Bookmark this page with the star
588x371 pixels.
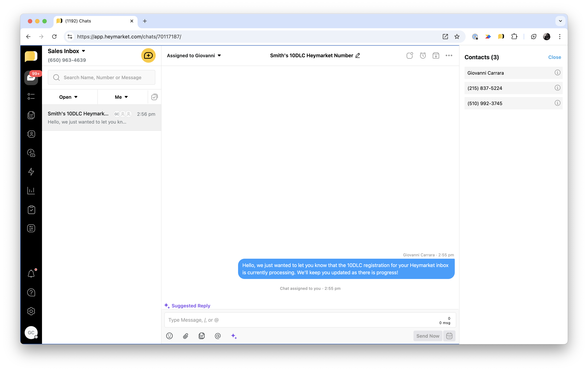pyautogui.click(x=457, y=37)
